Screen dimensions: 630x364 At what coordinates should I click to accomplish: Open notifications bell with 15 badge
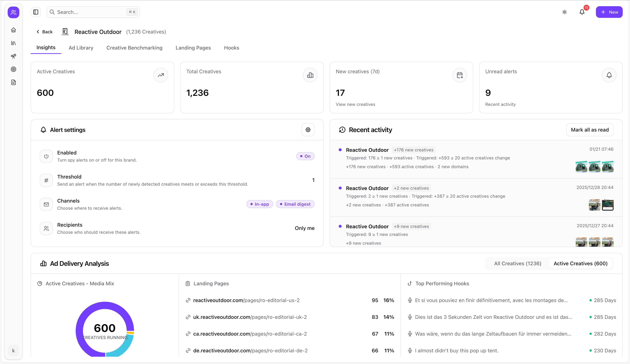click(x=582, y=12)
